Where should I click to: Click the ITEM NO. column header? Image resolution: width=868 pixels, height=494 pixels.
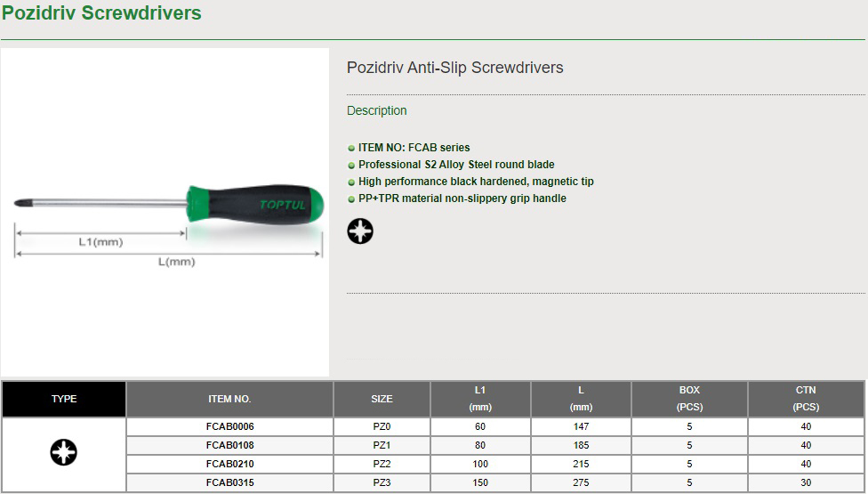coord(229,399)
